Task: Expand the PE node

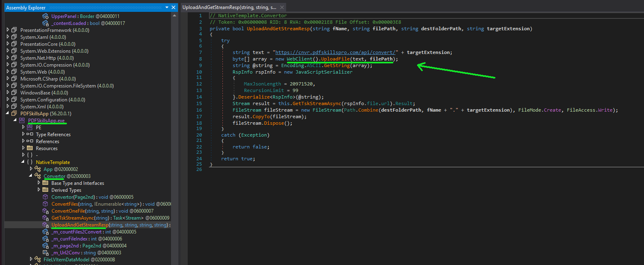Action: click(x=23, y=127)
